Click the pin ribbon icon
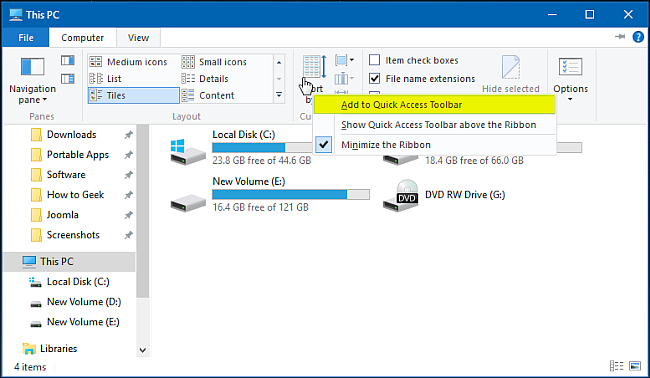 [x=620, y=37]
